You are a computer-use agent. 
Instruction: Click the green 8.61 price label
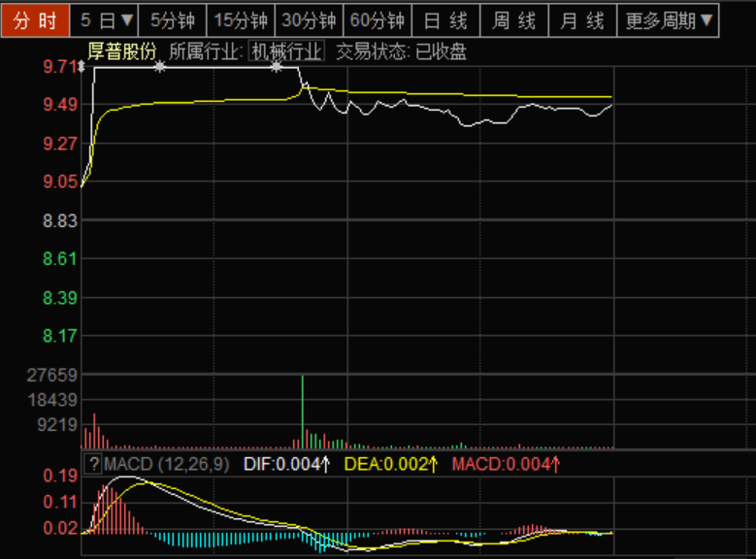pos(60,259)
